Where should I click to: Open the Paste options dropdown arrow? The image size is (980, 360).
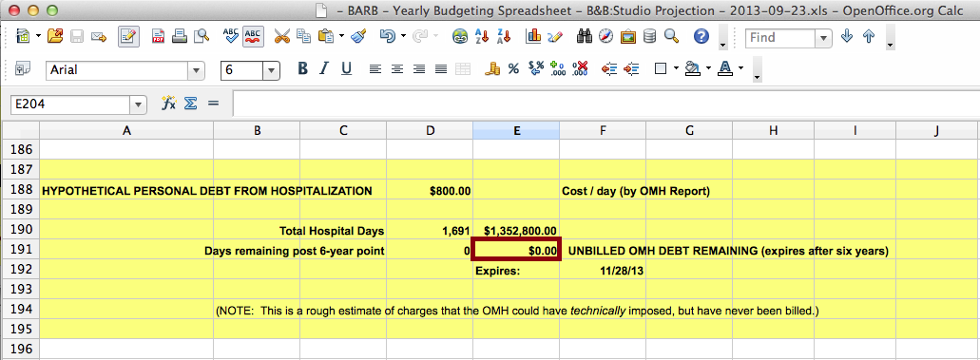point(341,36)
